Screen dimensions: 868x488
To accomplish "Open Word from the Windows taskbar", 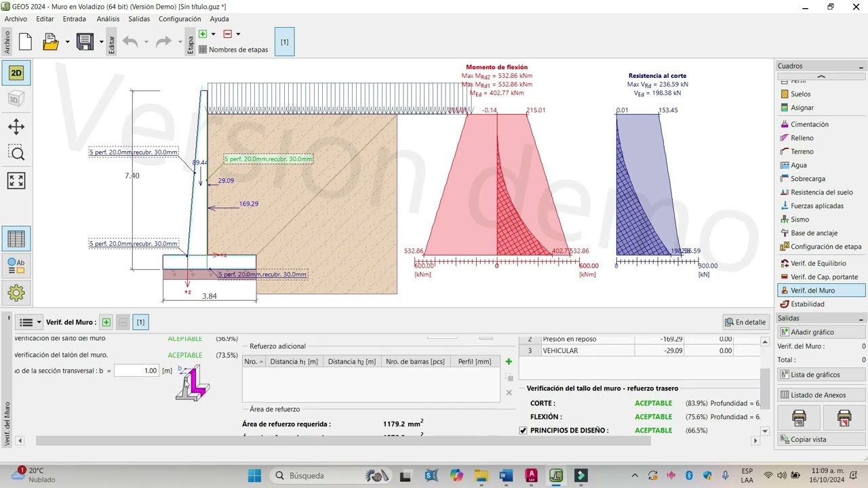I will coord(506,476).
